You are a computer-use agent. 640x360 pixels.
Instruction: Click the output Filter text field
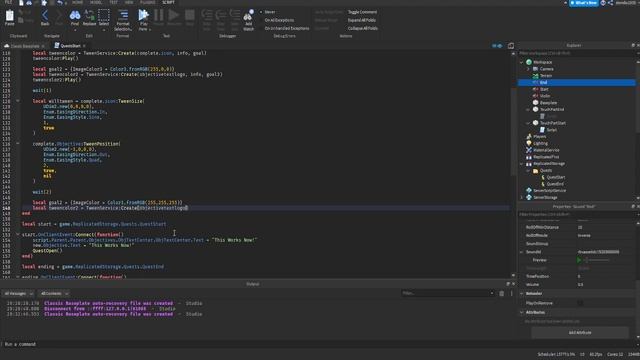coord(447,293)
